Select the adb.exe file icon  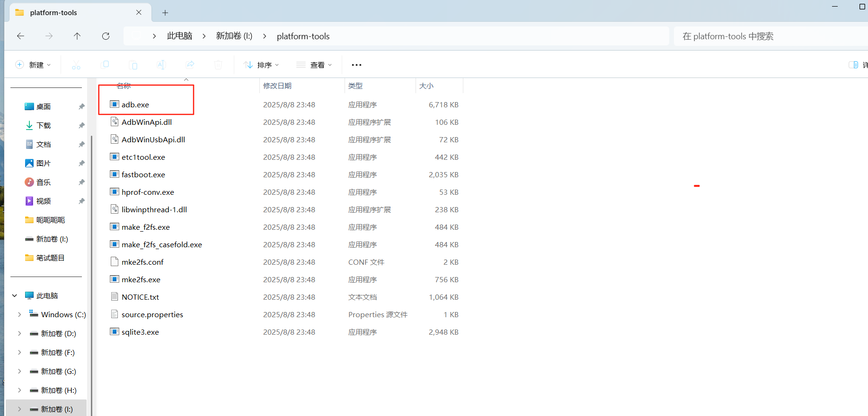coord(114,104)
